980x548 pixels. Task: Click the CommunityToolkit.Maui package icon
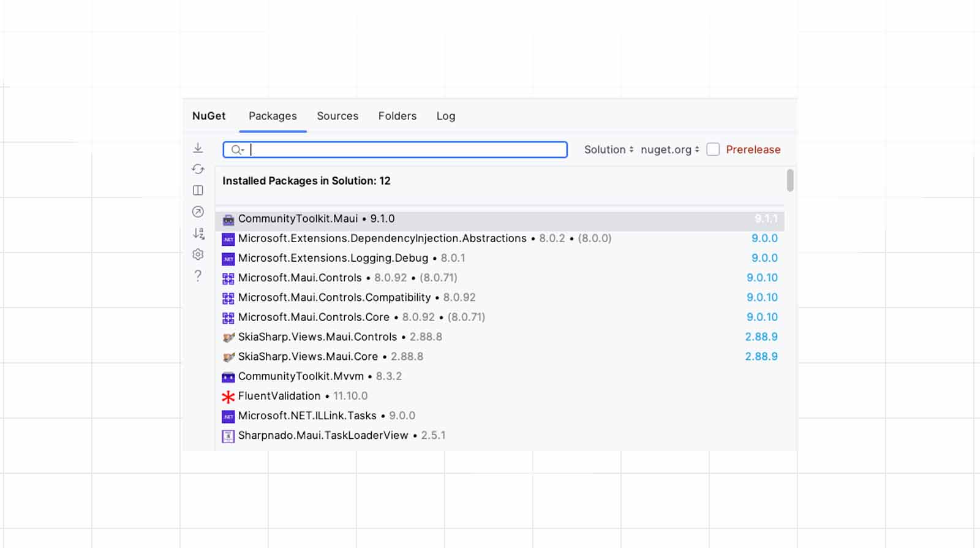[x=228, y=219]
